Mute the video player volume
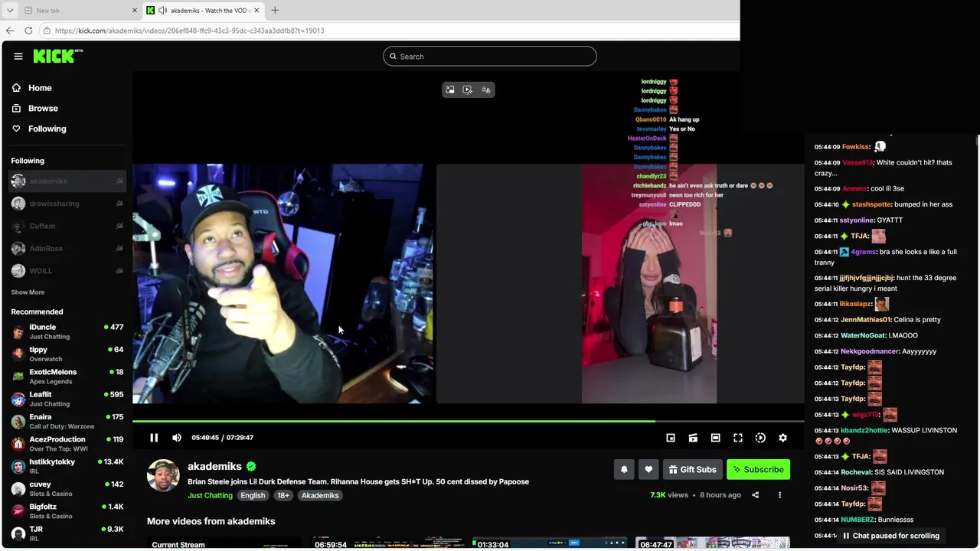The image size is (980, 551). click(x=177, y=438)
